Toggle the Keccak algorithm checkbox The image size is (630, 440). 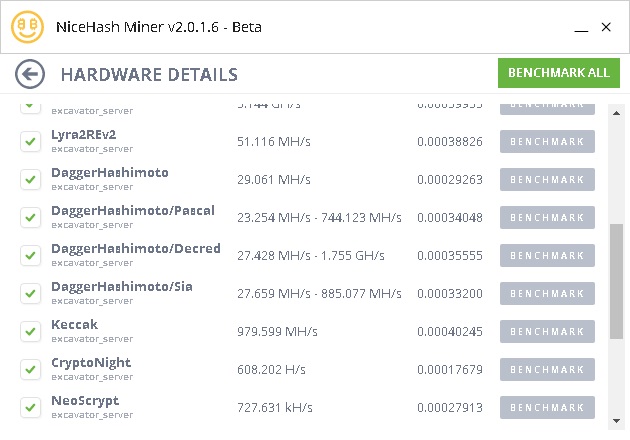pyautogui.click(x=31, y=332)
